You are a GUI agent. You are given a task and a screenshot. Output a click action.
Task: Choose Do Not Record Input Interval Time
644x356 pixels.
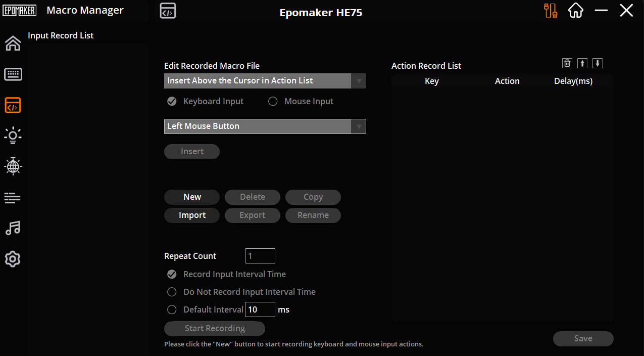(x=172, y=292)
